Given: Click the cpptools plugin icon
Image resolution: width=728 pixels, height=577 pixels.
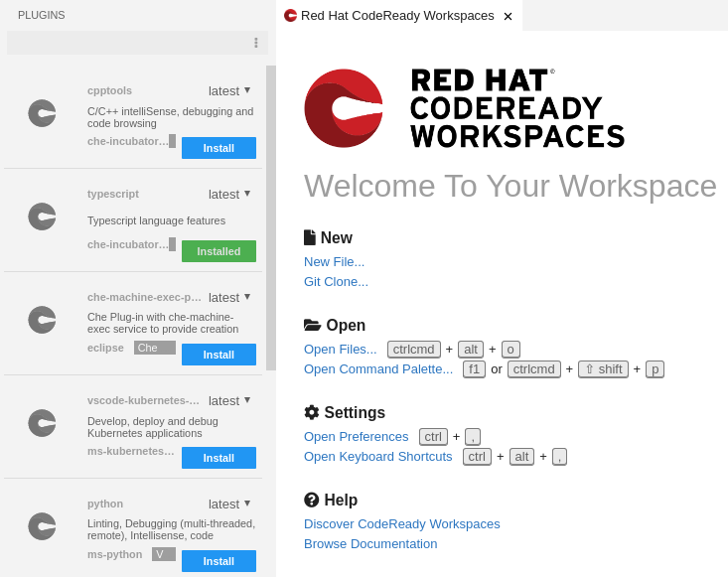Looking at the screenshot, I should tap(42, 113).
